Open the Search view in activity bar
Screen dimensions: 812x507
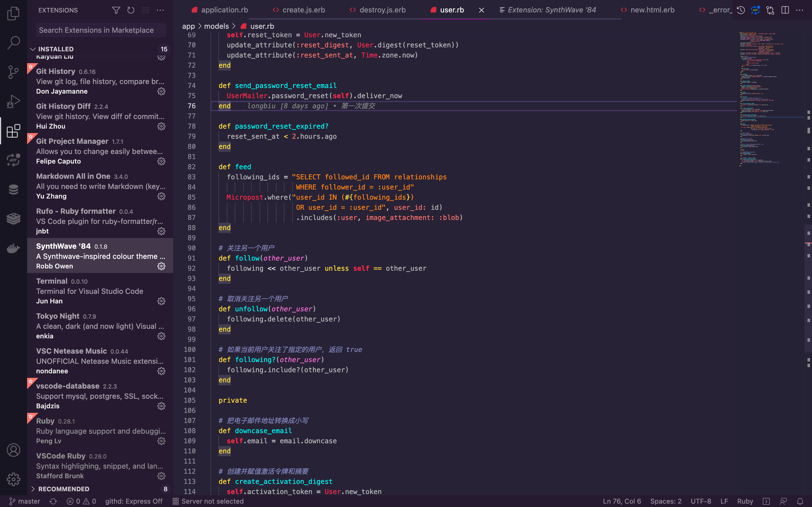tap(14, 43)
